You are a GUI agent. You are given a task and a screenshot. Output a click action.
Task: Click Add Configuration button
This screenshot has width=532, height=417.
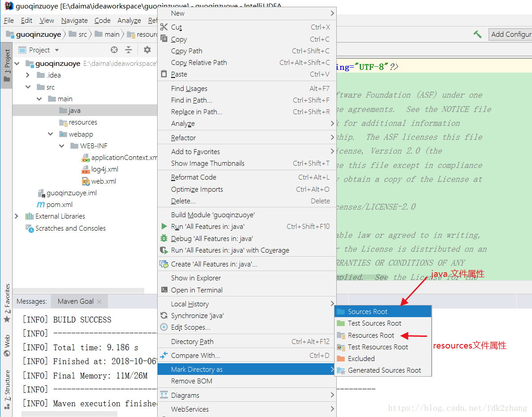point(511,34)
